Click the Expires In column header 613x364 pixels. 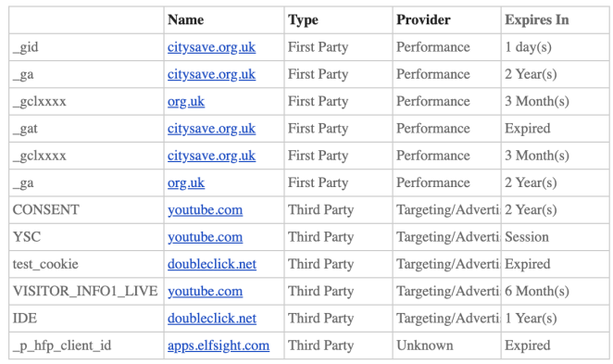tap(537, 20)
